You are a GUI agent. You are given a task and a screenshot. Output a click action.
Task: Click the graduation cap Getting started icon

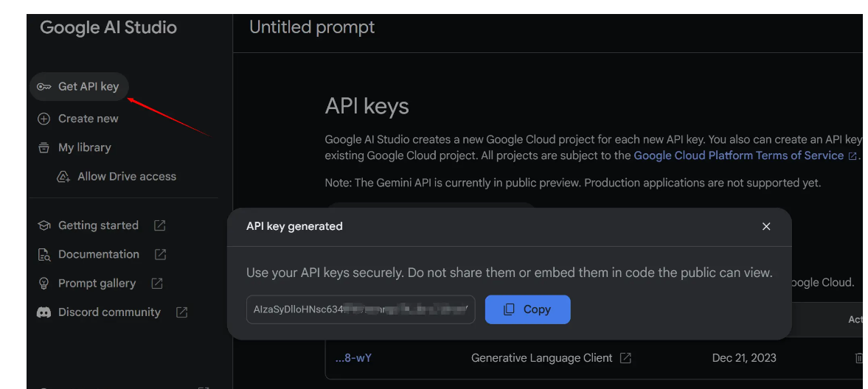[x=44, y=225]
